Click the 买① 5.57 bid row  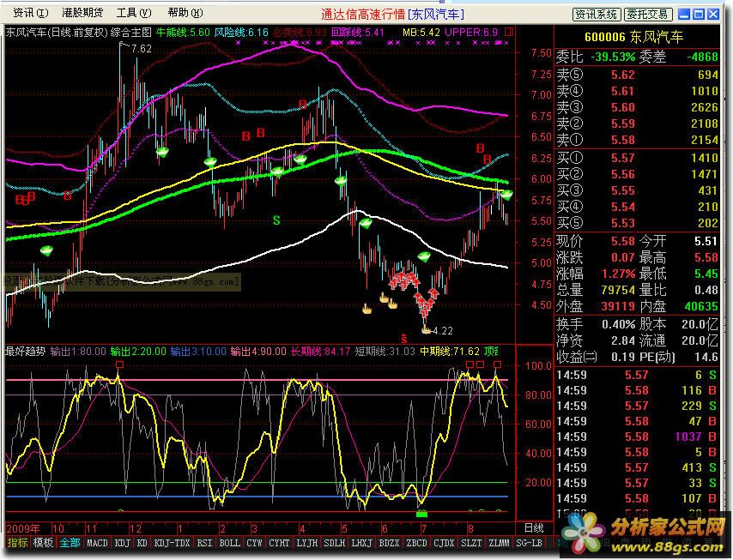[637, 158]
